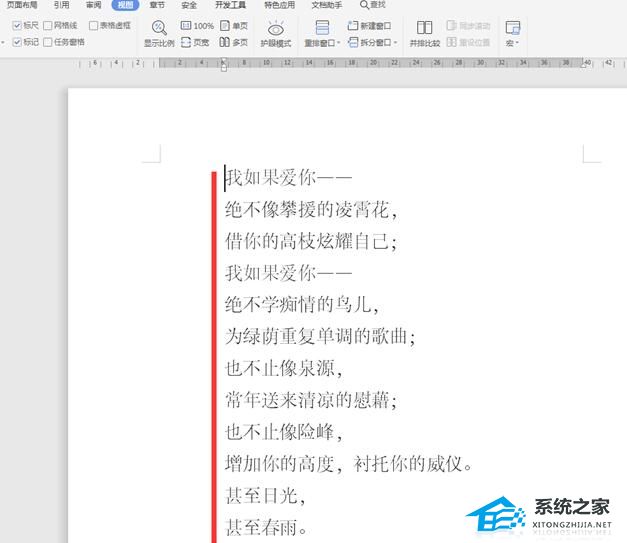Enable the 网格线 gridlines checkbox
The height and width of the screenshot is (543, 627).
48,26
